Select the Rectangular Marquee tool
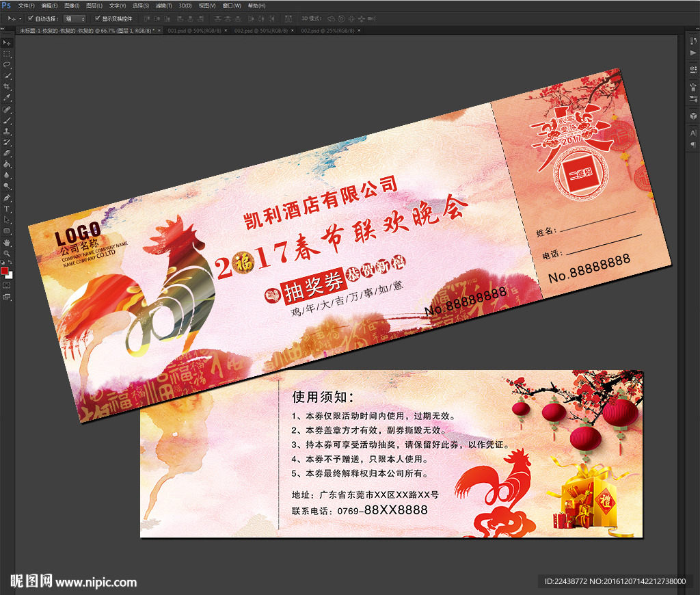Screen dimensions: 700x595 [x=7, y=54]
